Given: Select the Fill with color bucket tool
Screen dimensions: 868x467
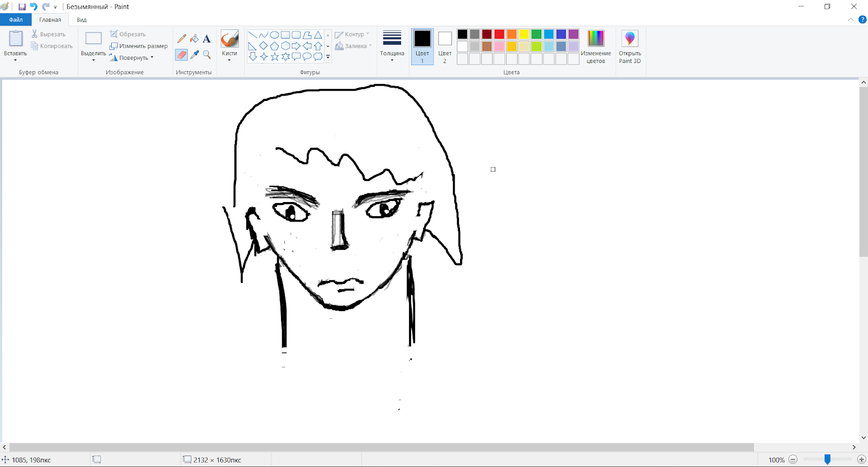Looking at the screenshot, I should tap(194, 39).
